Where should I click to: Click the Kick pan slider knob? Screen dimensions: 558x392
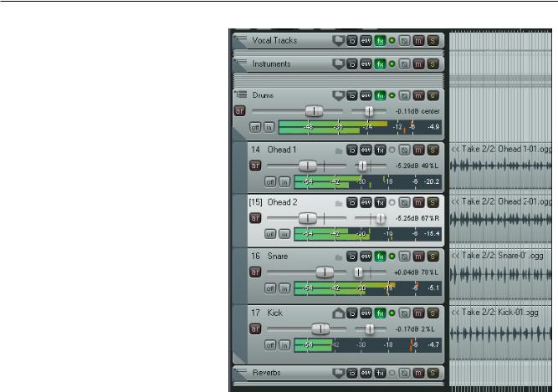370,329
